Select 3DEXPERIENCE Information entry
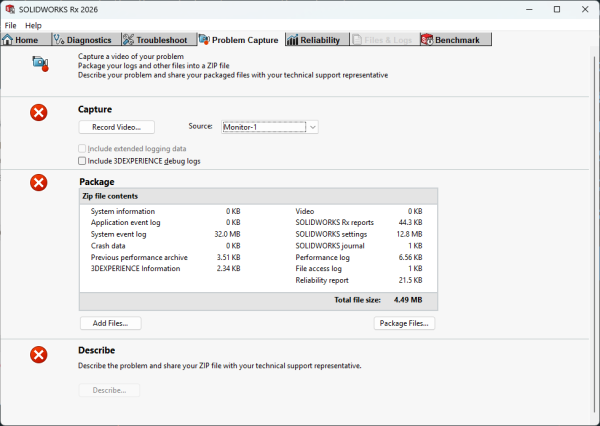 click(165, 269)
